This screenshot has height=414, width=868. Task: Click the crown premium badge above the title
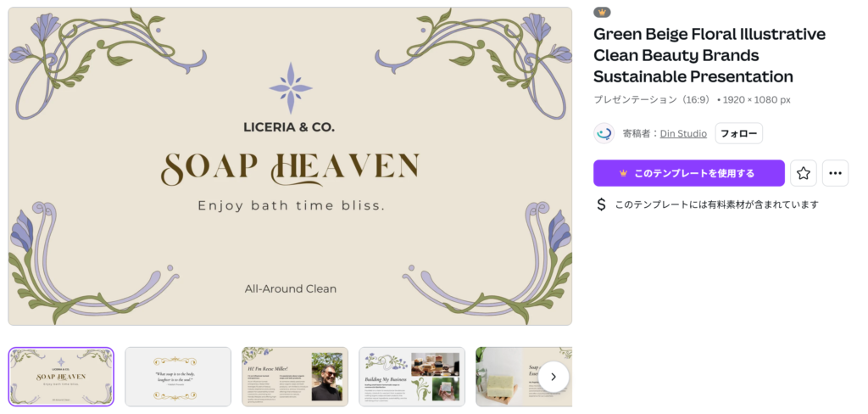point(602,13)
